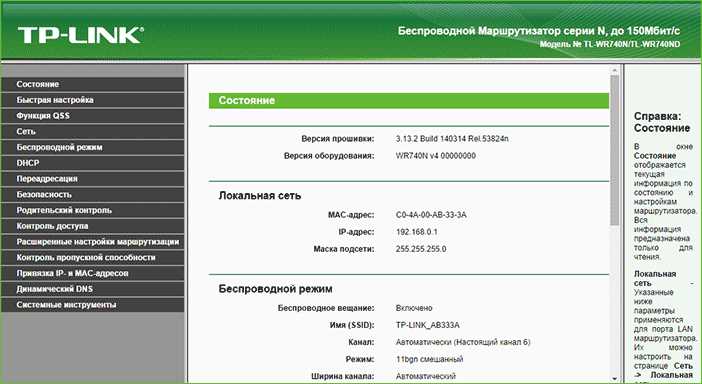Click the Версия прошивки label
Viewport: 702px width, 384px height.
[x=338, y=139]
